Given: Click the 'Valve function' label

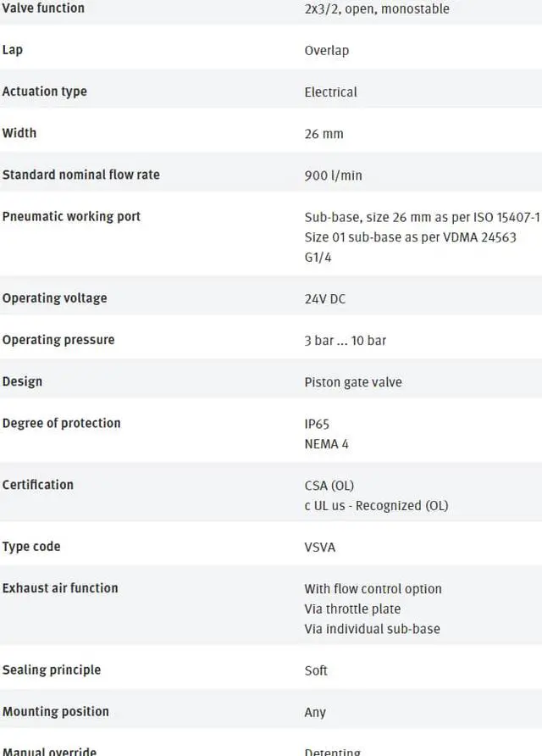Looking at the screenshot, I should (x=43, y=8).
